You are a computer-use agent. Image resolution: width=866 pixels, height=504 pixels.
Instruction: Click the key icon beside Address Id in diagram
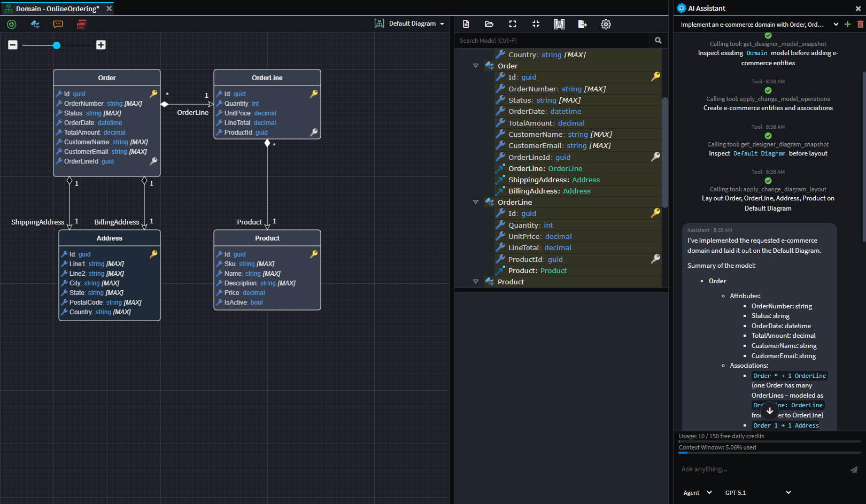coord(153,254)
